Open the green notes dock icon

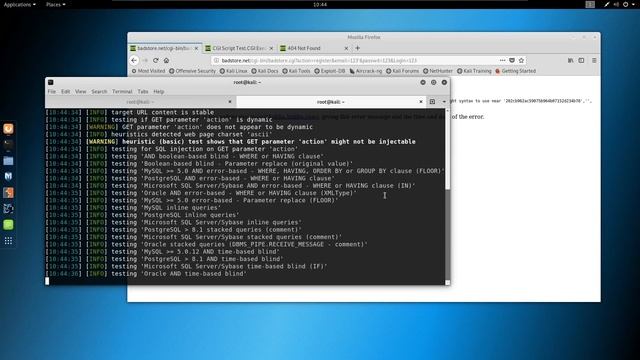(8, 224)
